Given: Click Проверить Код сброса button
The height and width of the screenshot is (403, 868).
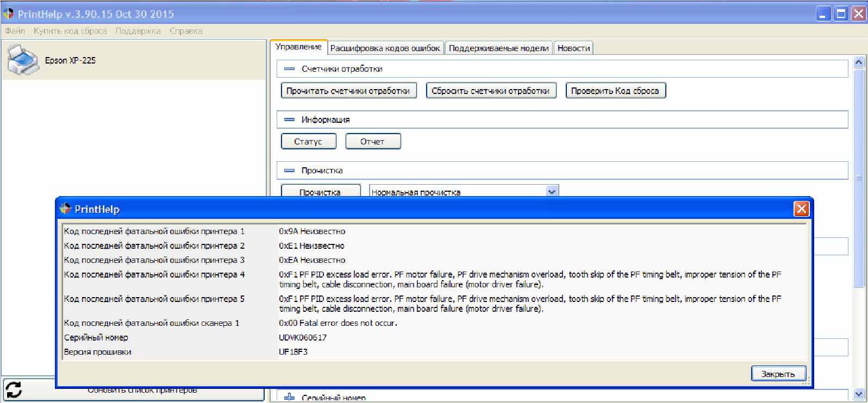Looking at the screenshot, I should pos(615,91).
